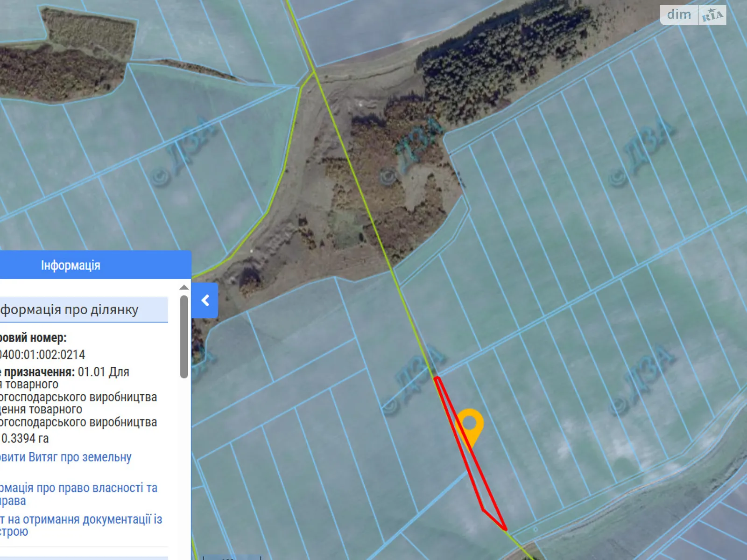Click the parcel area value 0.3394 га

[x=25, y=439]
